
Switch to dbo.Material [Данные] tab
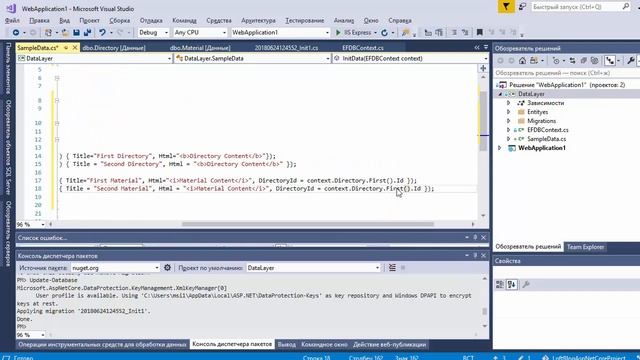(200, 48)
